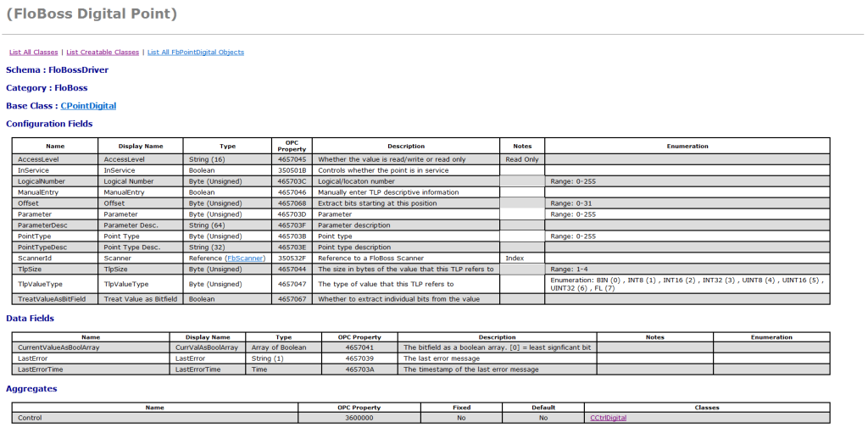Screen dimensions: 868x433
Task: Select the Offset name cell
Action: 55,203
